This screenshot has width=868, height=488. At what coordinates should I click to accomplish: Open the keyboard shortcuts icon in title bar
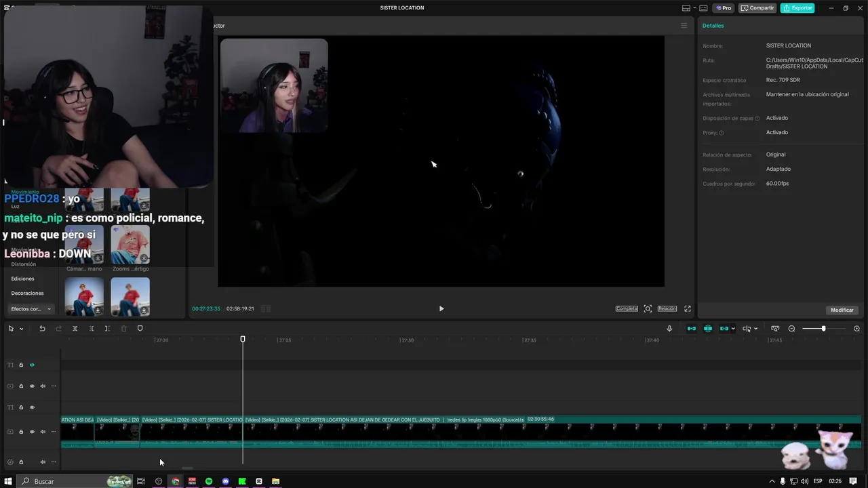703,8
